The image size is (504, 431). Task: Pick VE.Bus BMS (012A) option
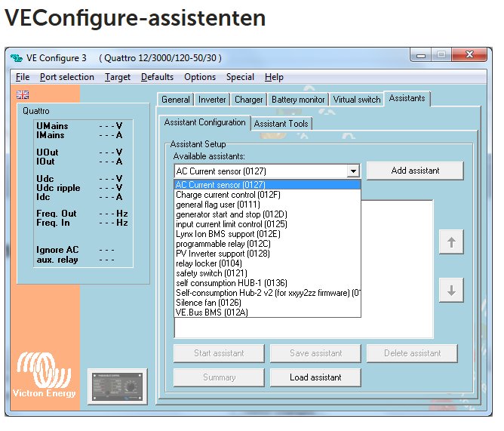click(211, 312)
